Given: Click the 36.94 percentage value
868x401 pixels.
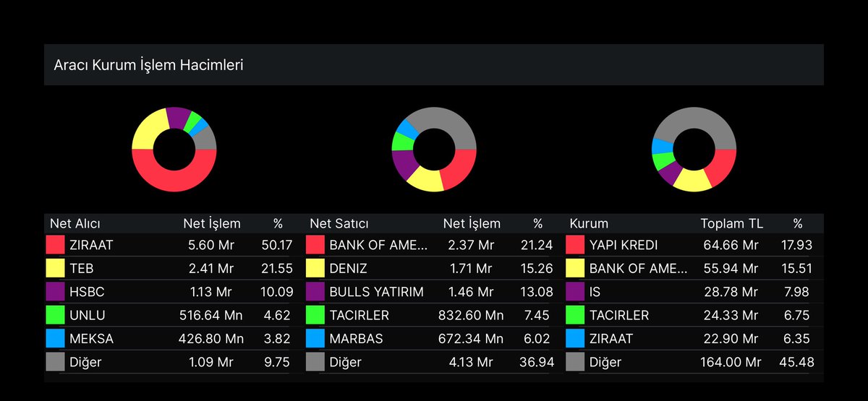Looking at the screenshot, I should point(537,362).
